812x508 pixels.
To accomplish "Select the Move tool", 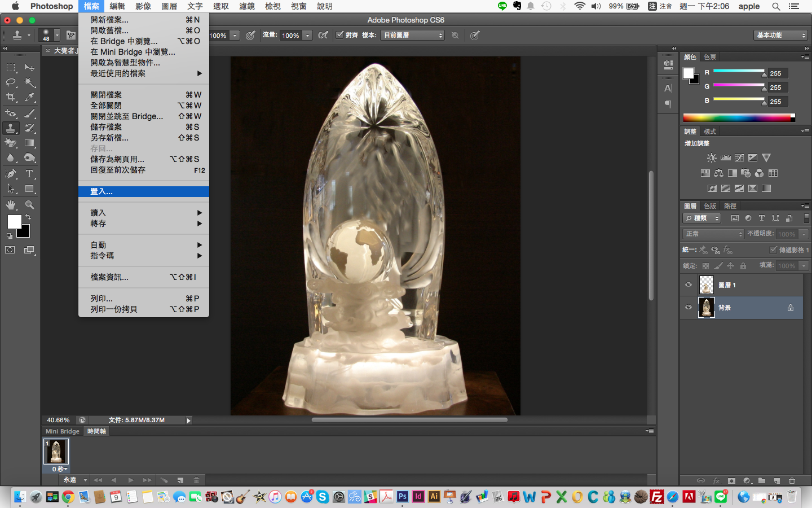I will pyautogui.click(x=29, y=68).
